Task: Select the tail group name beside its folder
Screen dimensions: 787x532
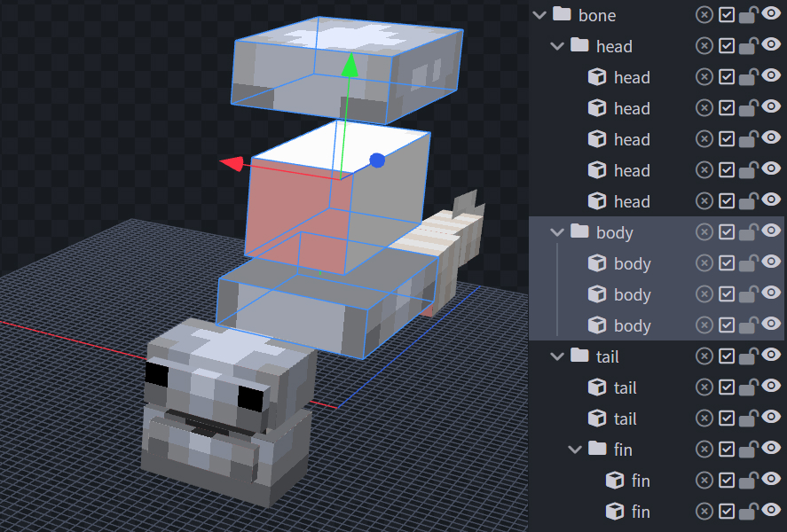Action: point(607,357)
